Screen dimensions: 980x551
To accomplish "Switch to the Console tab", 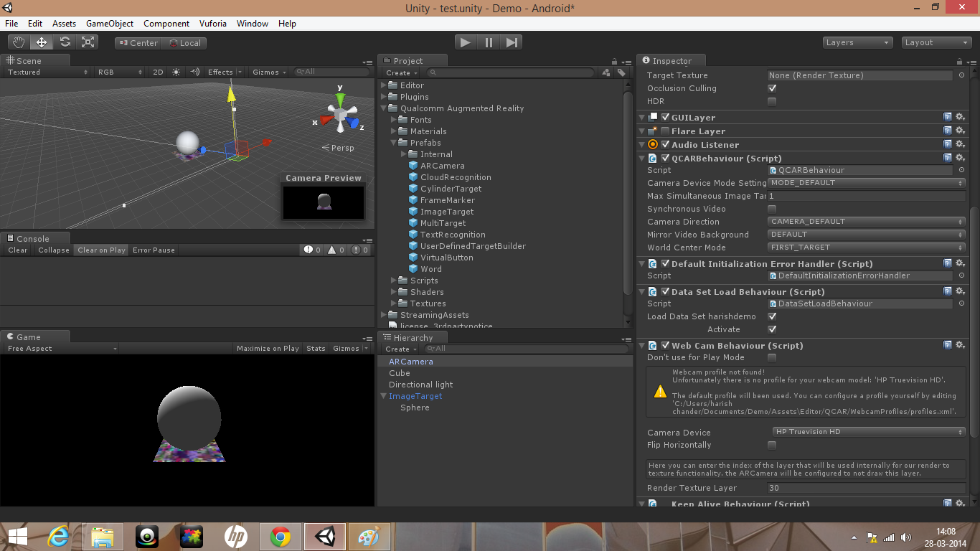I will (x=34, y=239).
